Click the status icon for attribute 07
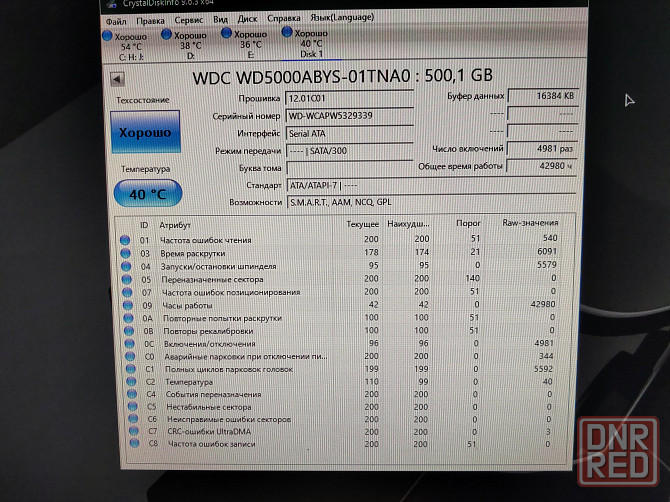This screenshot has width=670, height=502. click(127, 293)
